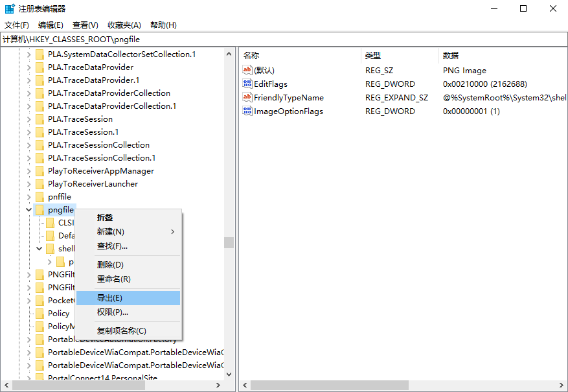Screen dimensions: 568x392
Task: Open the 查看(V) menu
Action: (85, 25)
